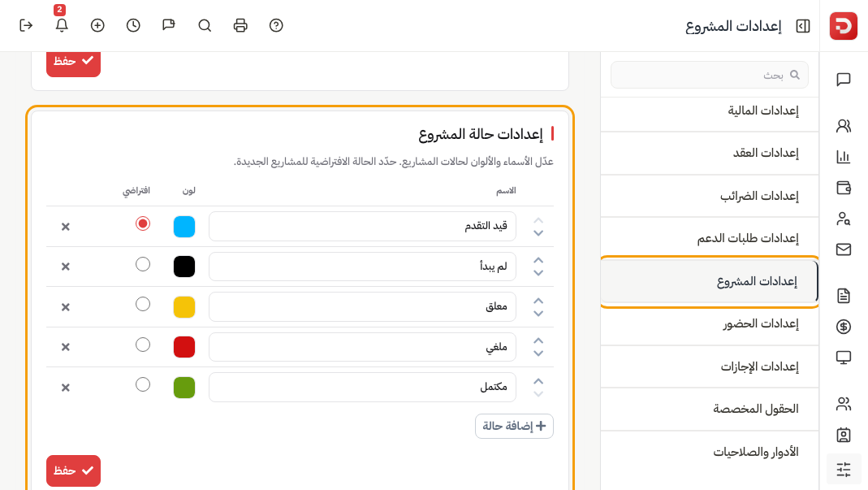This screenshot has height=490, width=868.
Task: Open the help question mark icon
Action: tap(276, 25)
